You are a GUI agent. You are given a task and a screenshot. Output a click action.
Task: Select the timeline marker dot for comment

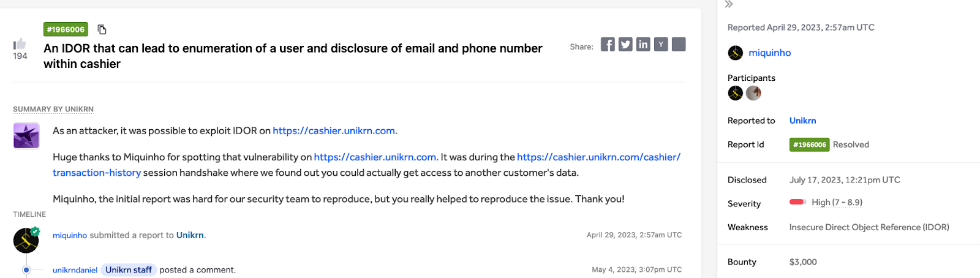[x=26, y=270]
